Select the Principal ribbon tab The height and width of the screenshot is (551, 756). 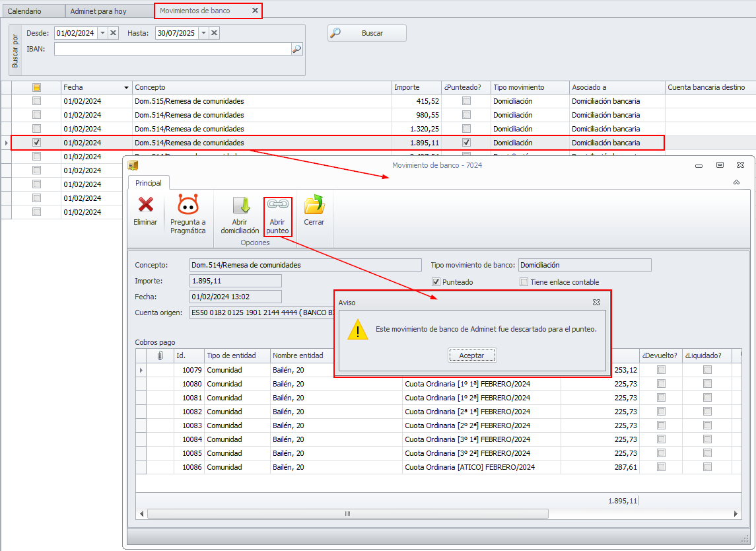[x=149, y=183]
